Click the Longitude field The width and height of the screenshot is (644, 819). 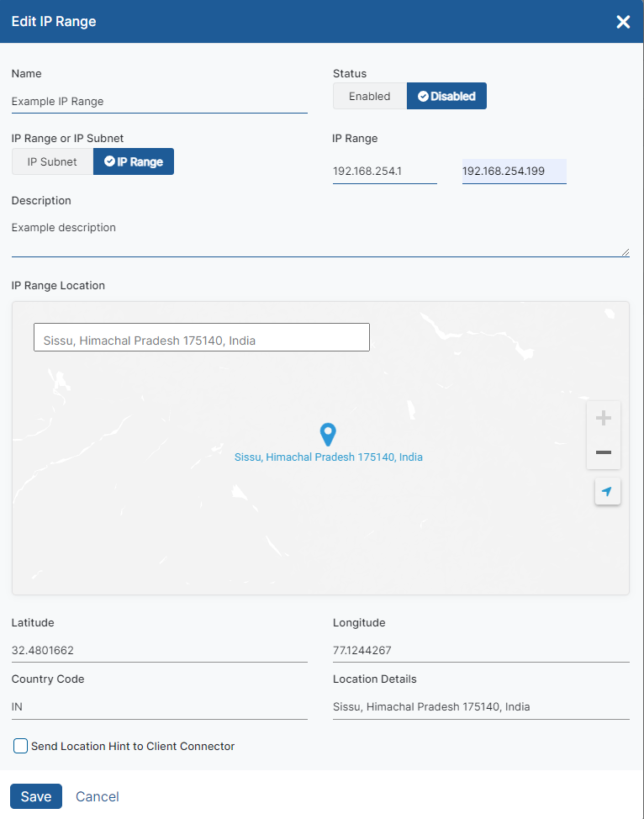coord(480,650)
